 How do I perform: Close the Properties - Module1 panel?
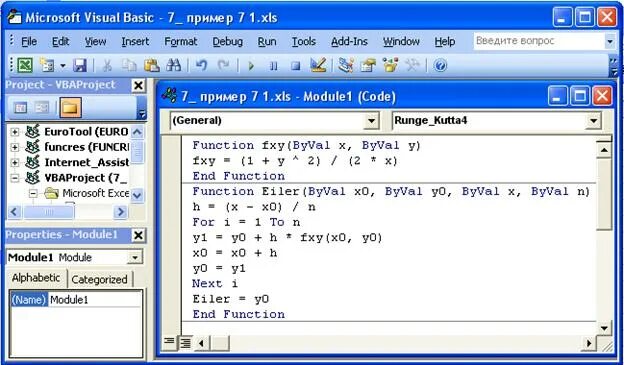click(138, 235)
